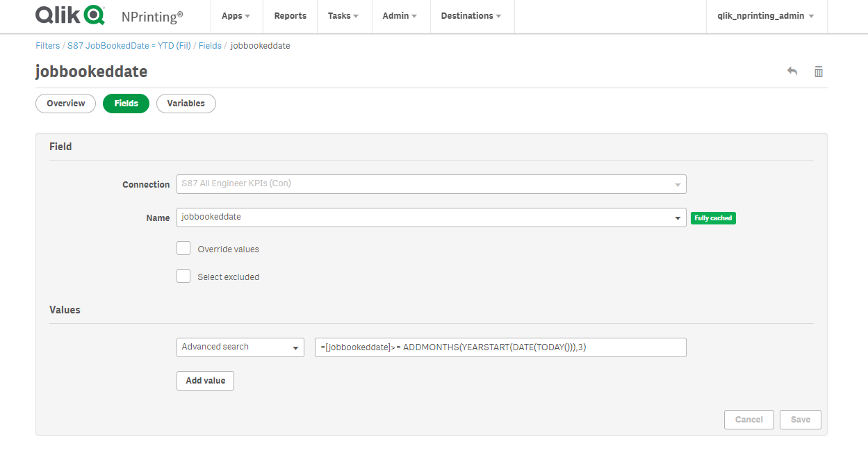868x460 pixels.
Task: Click the Add value button
Action: (x=205, y=381)
